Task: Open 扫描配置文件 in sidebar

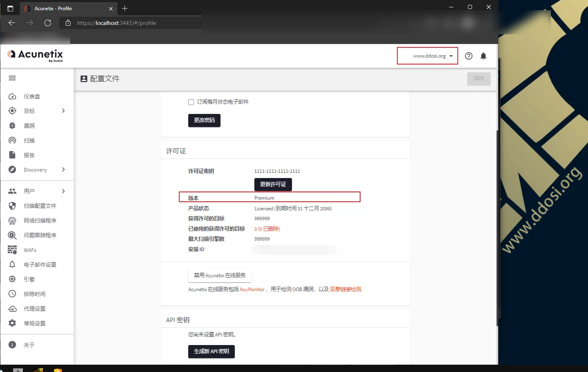Action: tap(40, 206)
